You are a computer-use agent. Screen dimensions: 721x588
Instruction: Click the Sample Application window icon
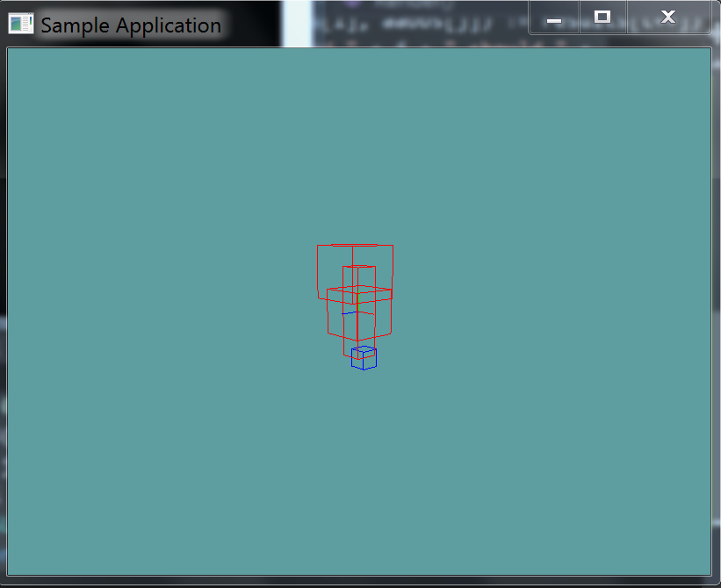coord(20,24)
